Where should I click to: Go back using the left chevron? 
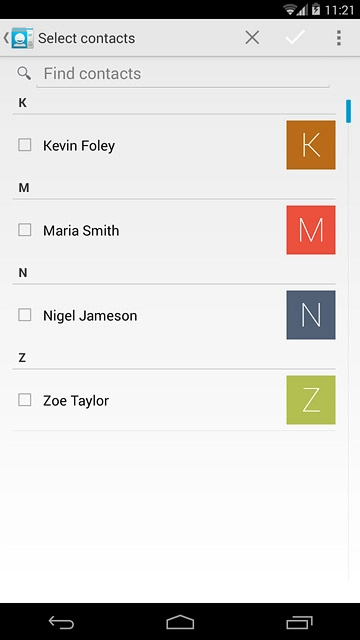pyautogui.click(x=6, y=38)
